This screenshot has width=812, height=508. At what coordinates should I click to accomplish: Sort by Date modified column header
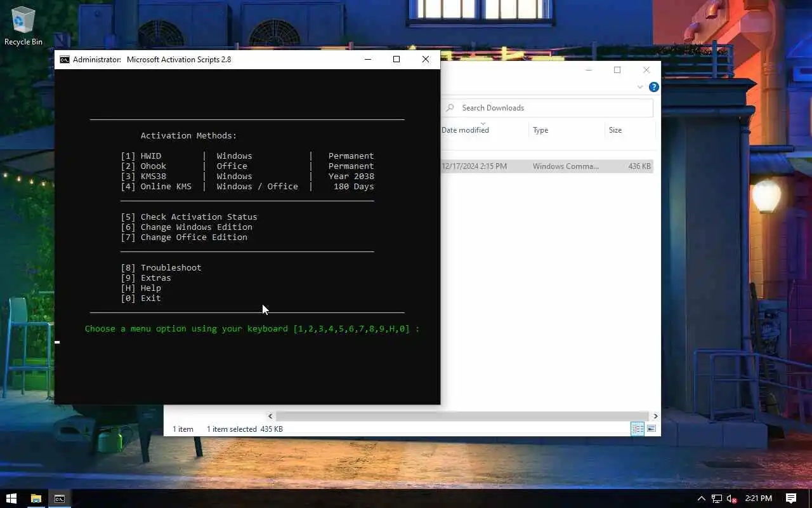click(x=465, y=130)
